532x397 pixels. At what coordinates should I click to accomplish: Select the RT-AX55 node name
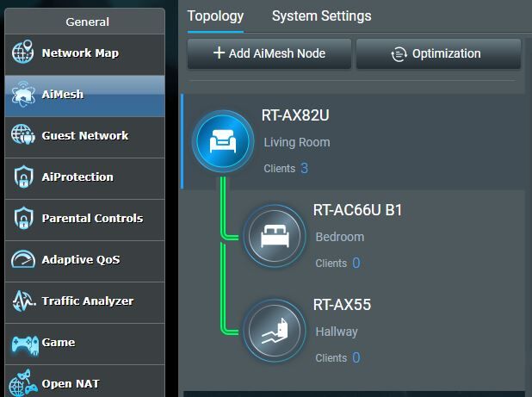342,305
